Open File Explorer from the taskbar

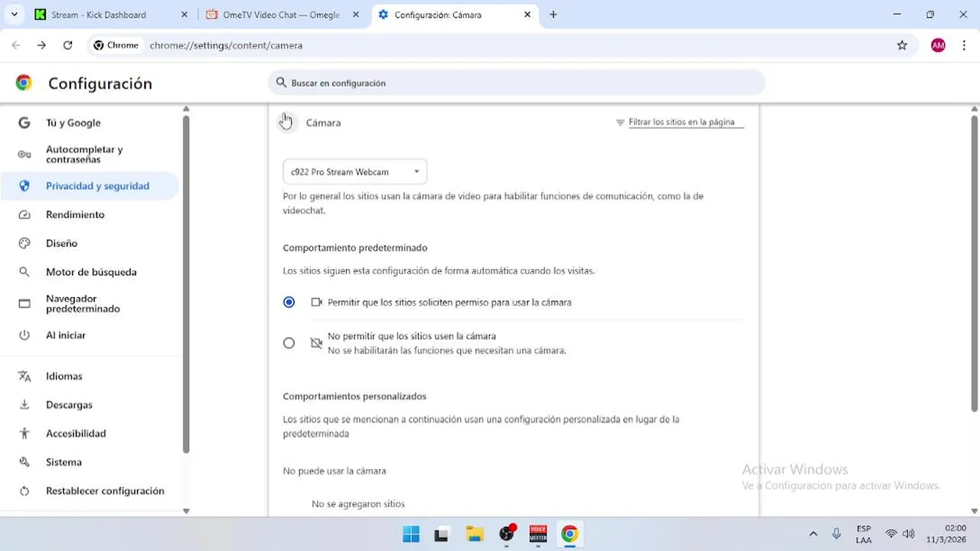point(475,534)
